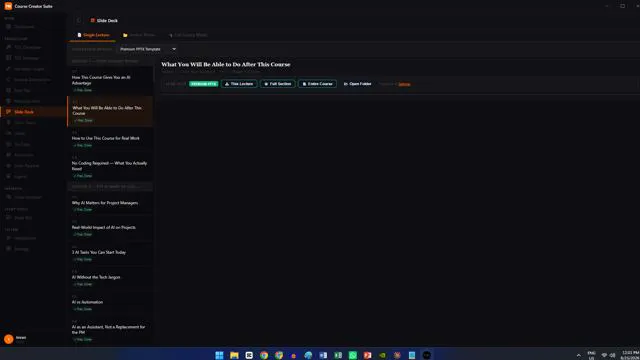Select lecture No Coding Required — What You Actually Need
The image size is (640, 360).
(110, 167)
